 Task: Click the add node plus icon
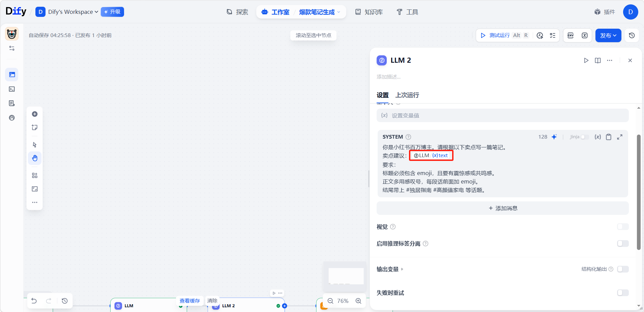coord(35,114)
